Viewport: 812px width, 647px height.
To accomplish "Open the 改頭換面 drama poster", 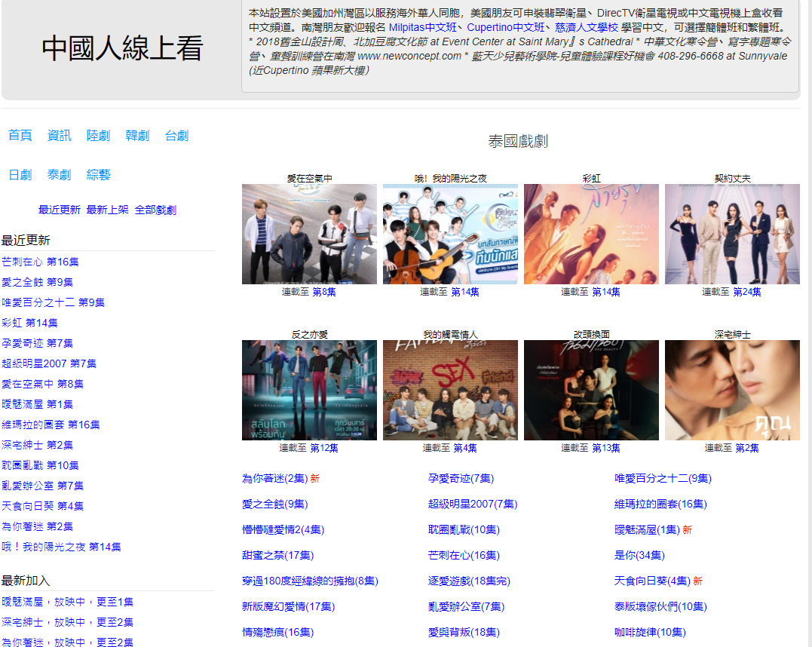I will point(591,390).
